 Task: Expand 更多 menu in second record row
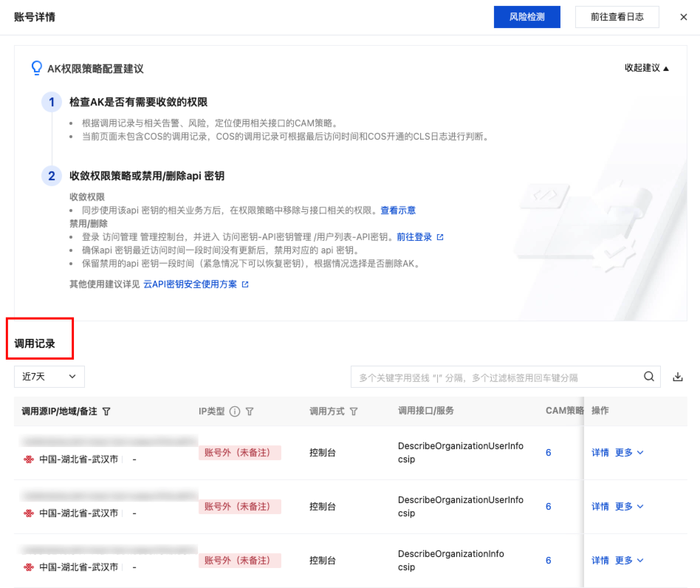click(x=629, y=507)
